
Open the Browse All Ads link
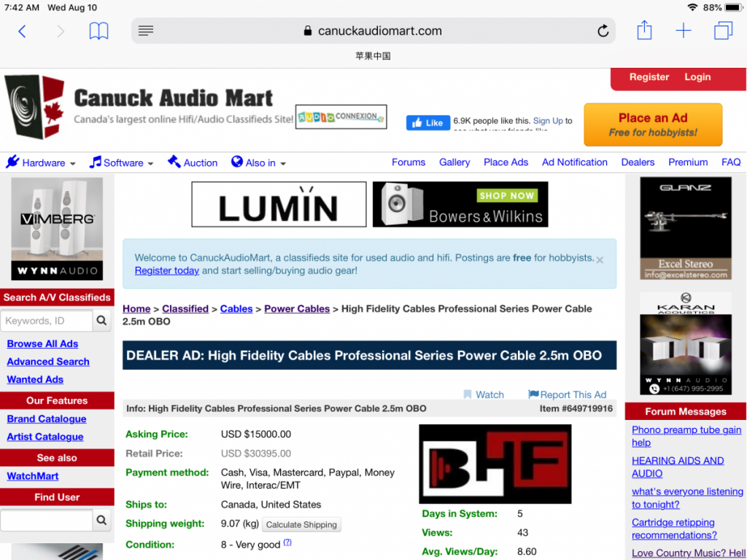tap(42, 344)
